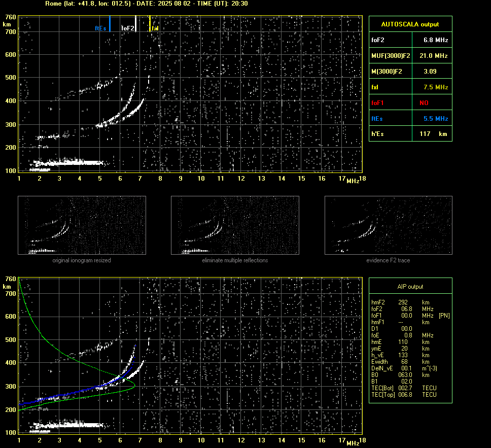Click the TEC[Top] value '006.8'
Viewport: 491px width, 448px height.
[x=405, y=394]
